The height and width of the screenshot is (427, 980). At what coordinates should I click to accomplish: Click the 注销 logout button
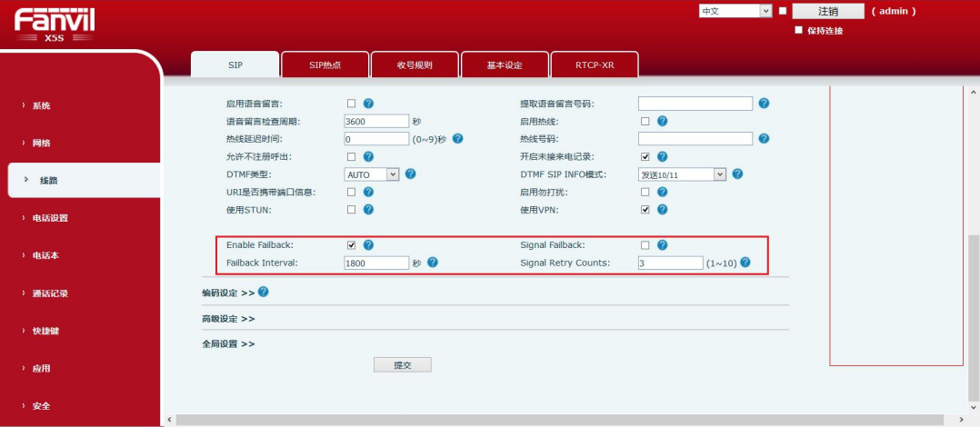[x=827, y=12]
